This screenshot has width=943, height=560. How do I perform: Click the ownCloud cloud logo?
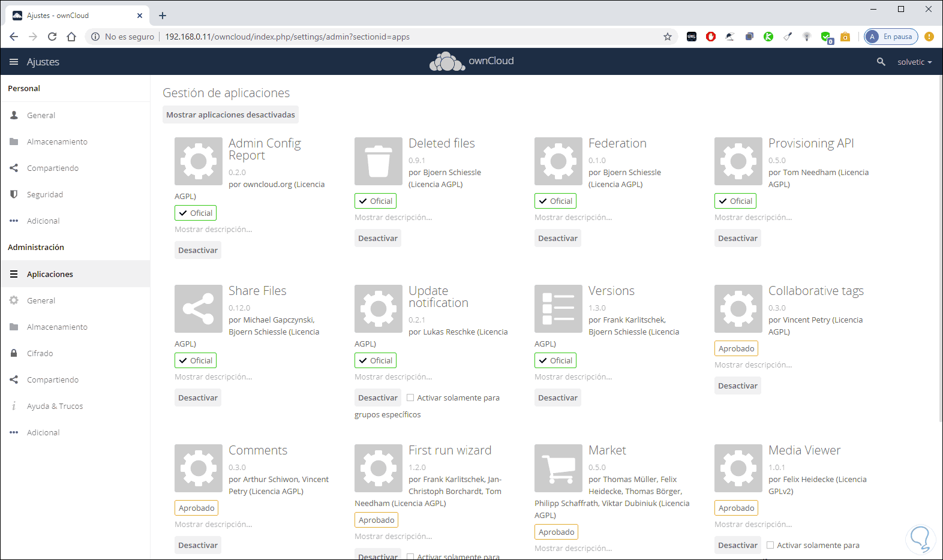point(448,61)
